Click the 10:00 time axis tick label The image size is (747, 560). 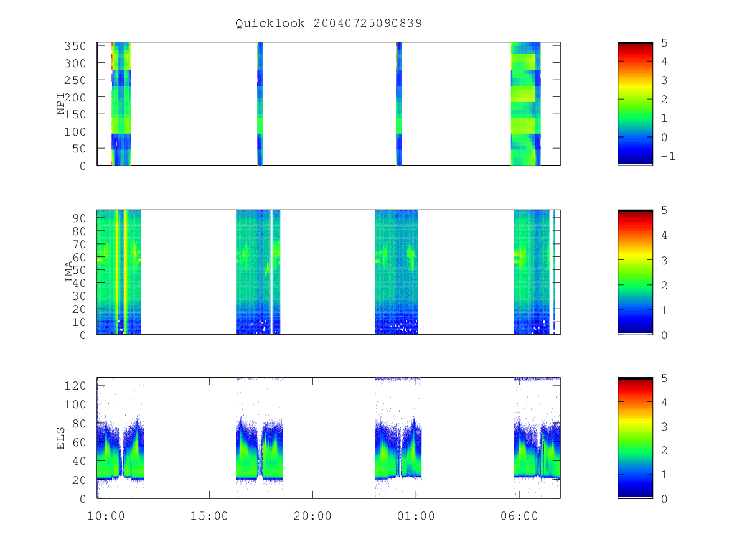106,516
